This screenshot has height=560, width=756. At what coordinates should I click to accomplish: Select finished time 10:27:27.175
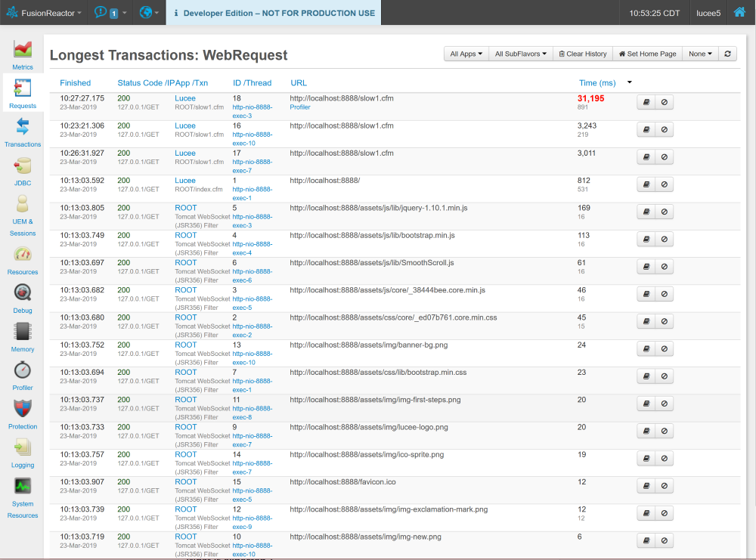coord(82,98)
